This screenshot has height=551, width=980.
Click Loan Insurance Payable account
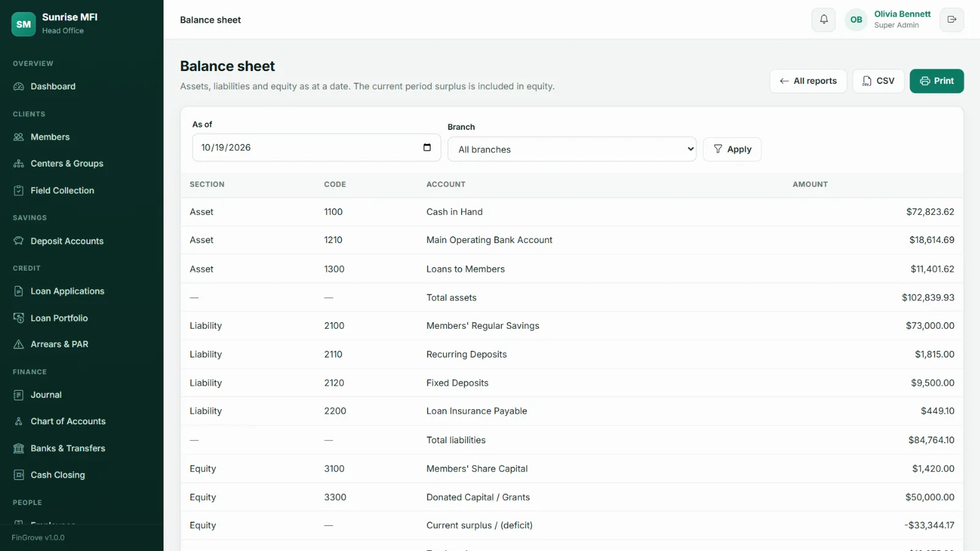click(477, 411)
